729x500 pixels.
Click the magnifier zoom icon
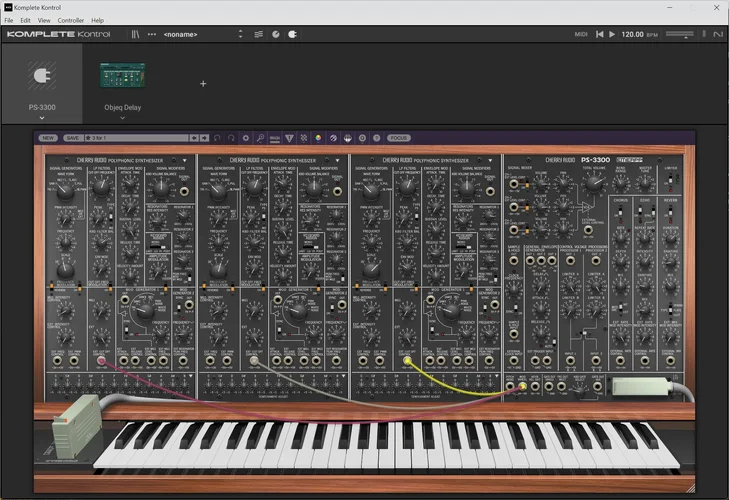pos(260,138)
